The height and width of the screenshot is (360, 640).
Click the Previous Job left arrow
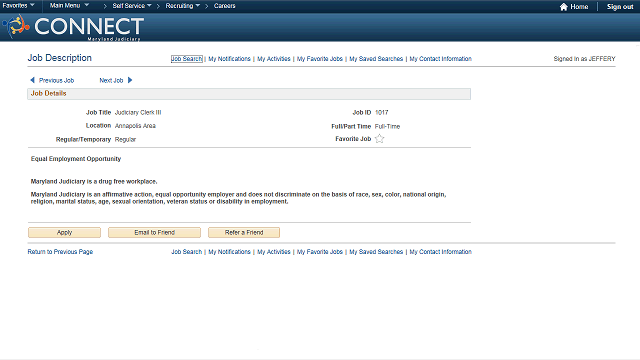[x=33, y=80]
